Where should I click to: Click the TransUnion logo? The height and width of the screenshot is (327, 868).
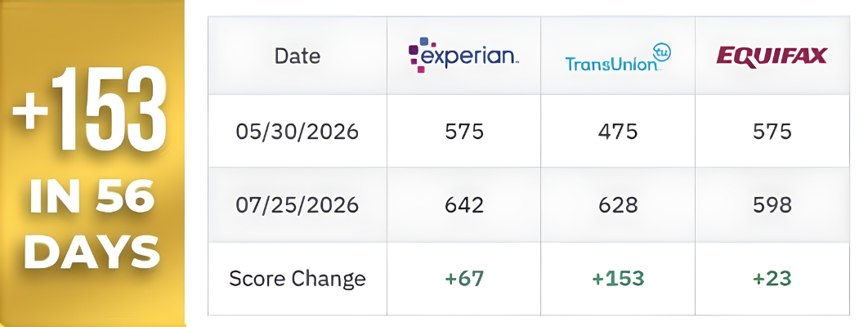pos(618,57)
